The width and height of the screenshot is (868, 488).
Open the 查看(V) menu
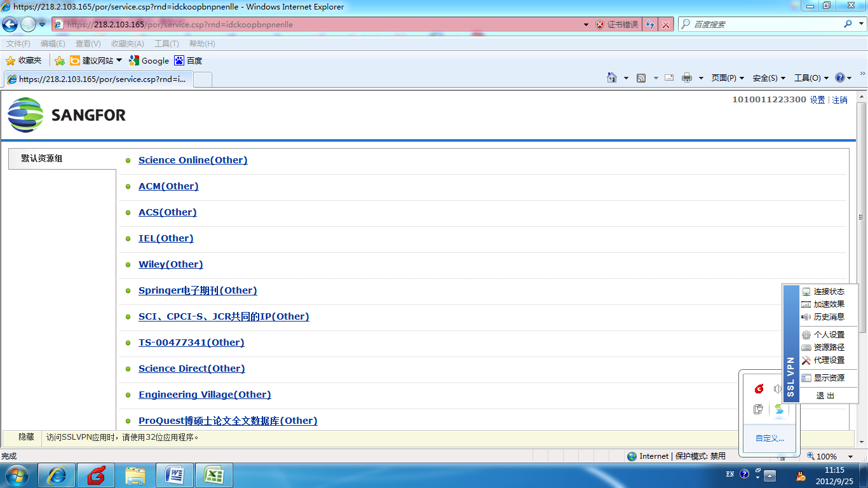pos(88,44)
